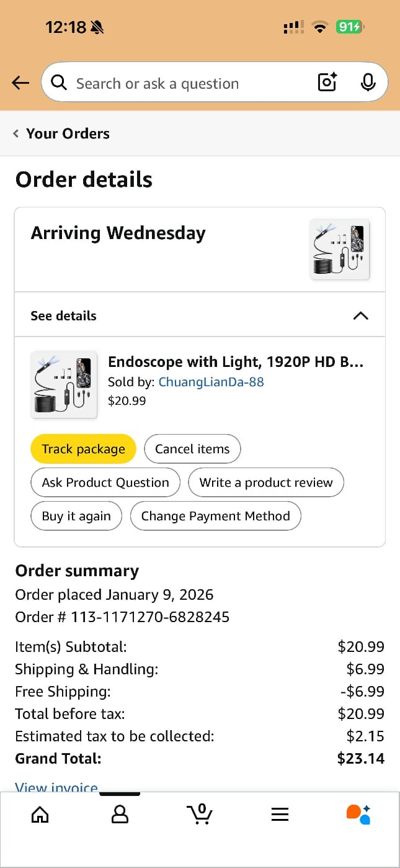Go to Home tab icon
This screenshot has height=868, width=400.
[x=40, y=814]
